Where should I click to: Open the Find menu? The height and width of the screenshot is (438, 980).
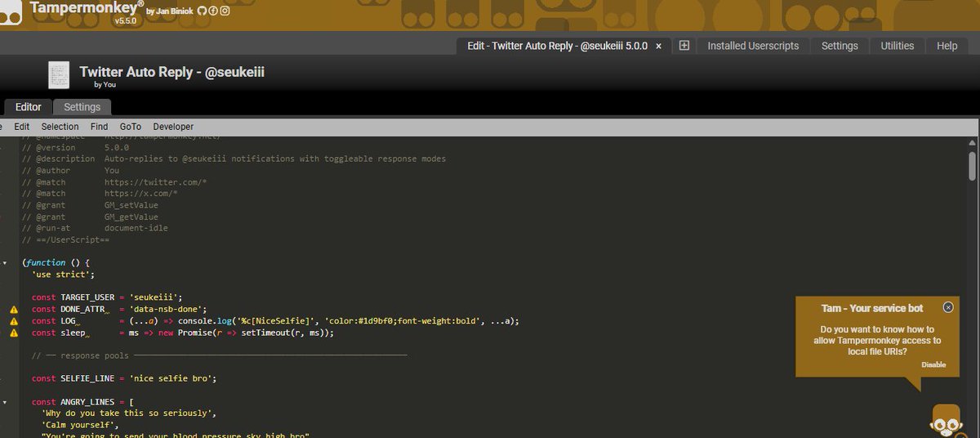tap(99, 127)
